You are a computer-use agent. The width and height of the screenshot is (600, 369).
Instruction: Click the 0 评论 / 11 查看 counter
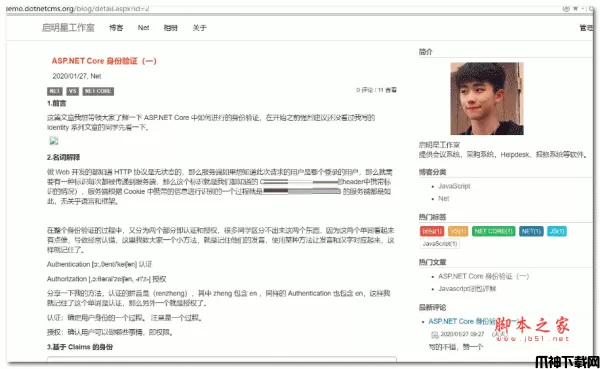376,90
